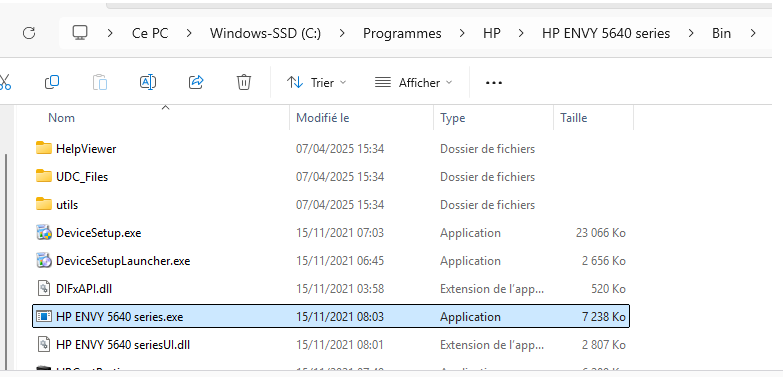Expand the chevron after Bin breadcrumb
783x377 pixels.
752,33
